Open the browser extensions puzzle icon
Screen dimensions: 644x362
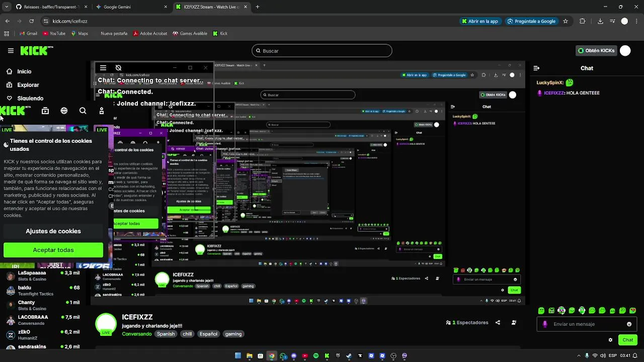point(583,21)
